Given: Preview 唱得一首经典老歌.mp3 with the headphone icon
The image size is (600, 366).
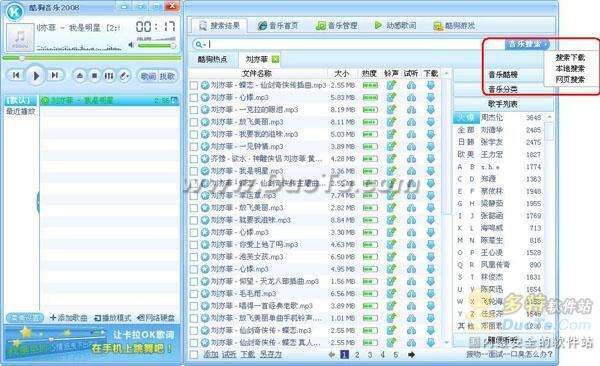Looking at the screenshot, I should (411, 306).
